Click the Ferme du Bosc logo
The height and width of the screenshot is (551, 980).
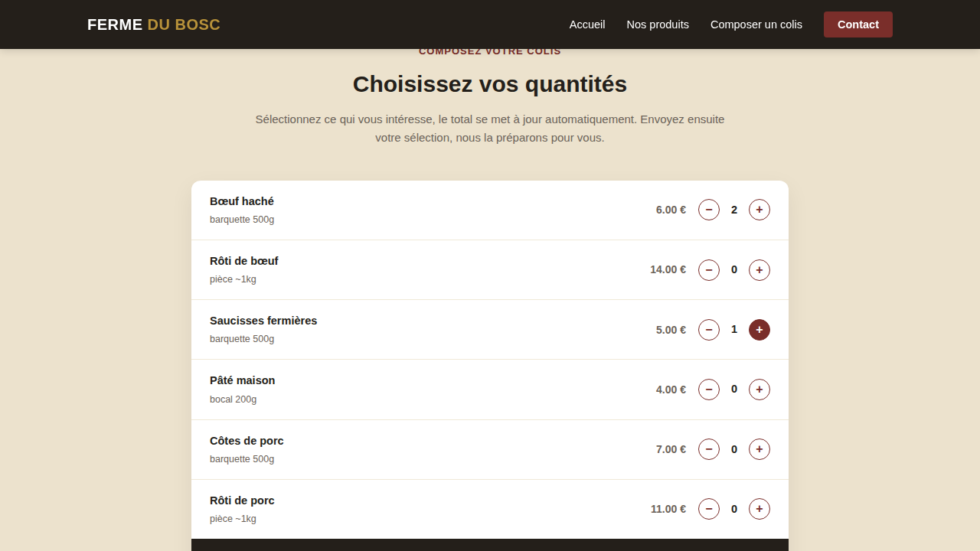(x=154, y=24)
